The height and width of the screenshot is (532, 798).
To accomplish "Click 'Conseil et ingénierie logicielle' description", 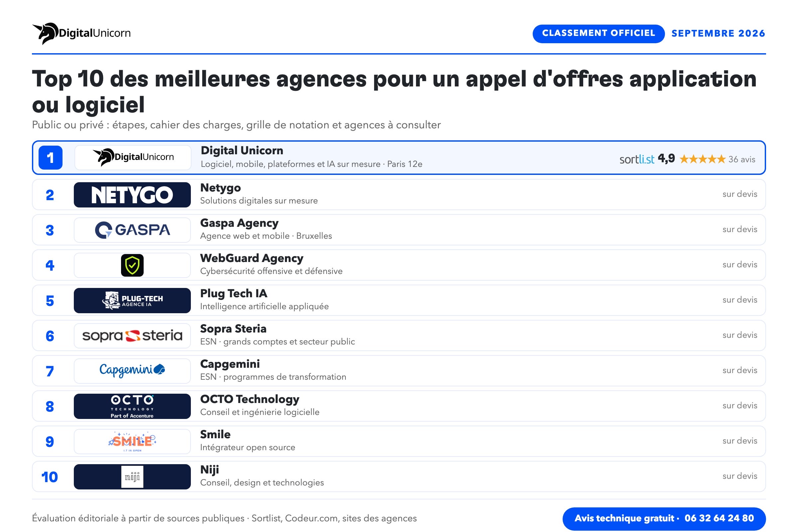I will coord(260,412).
